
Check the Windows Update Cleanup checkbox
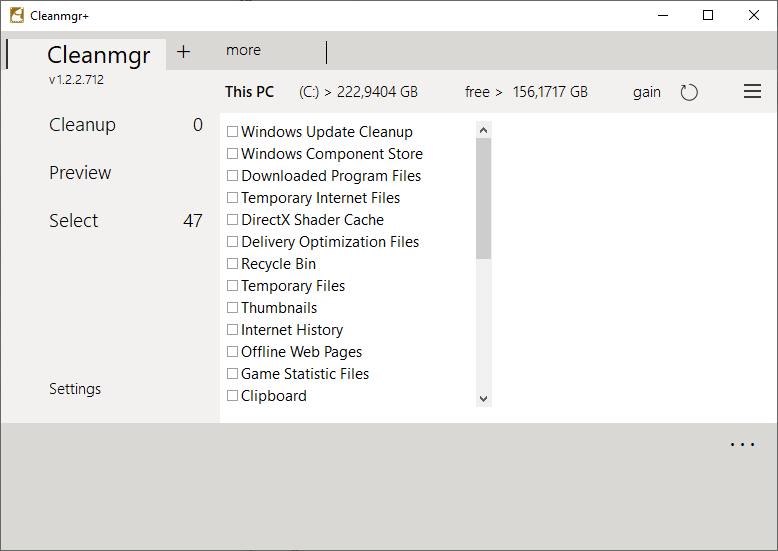click(x=232, y=132)
